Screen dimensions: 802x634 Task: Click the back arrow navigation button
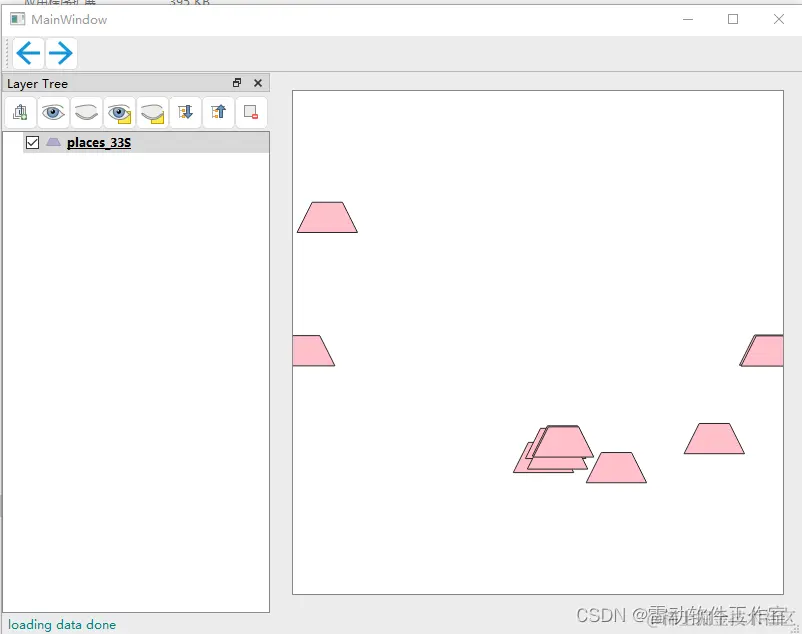coord(29,53)
